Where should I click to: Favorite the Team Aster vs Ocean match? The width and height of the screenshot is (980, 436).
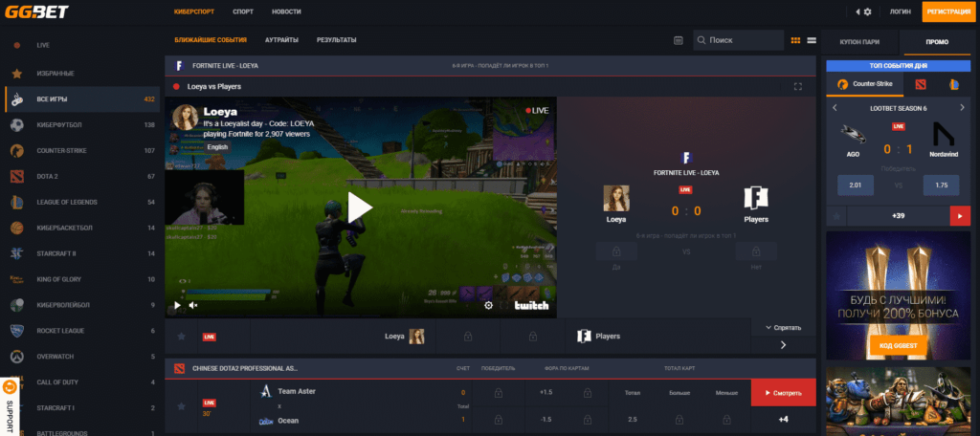[181, 405]
